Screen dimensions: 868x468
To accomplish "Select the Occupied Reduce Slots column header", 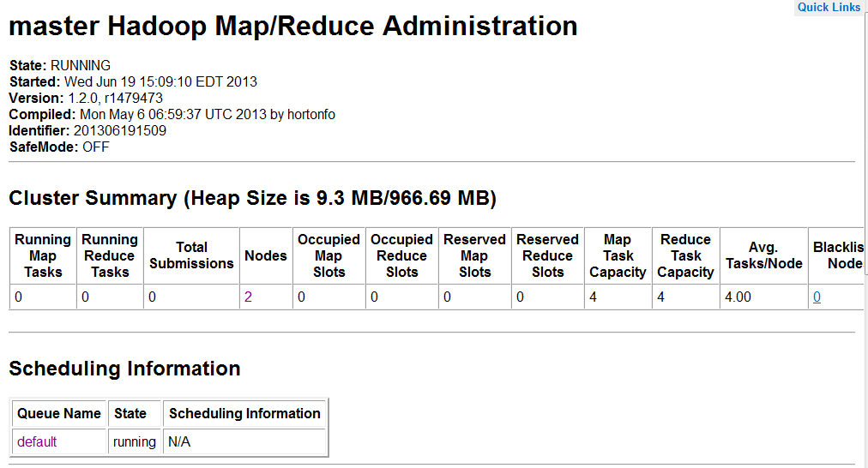I will pyautogui.click(x=402, y=255).
